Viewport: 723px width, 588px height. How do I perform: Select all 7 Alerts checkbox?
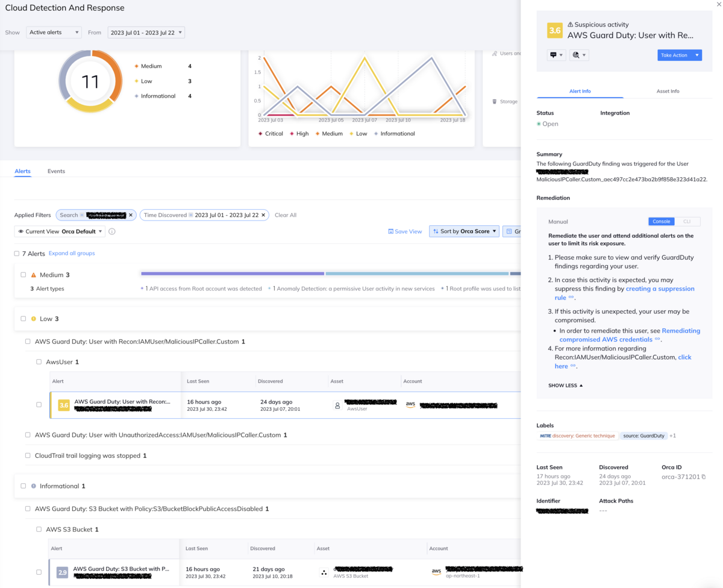(17, 254)
